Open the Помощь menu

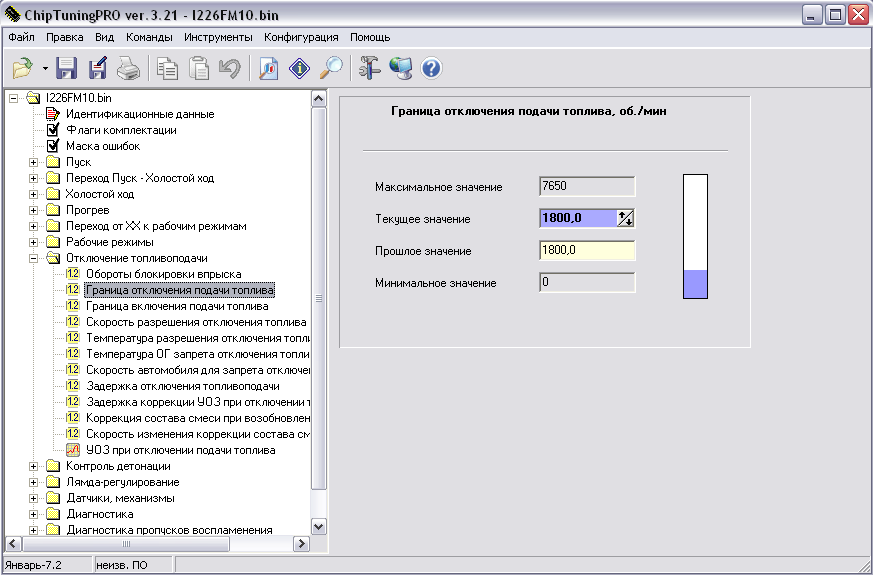tap(370, 37)
